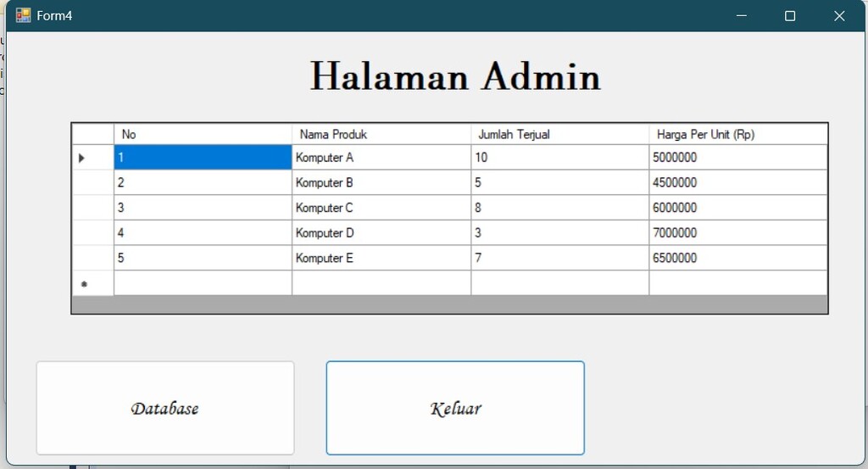Click the Nama Produk column header
868x469 pixels.
coord(381,134)
